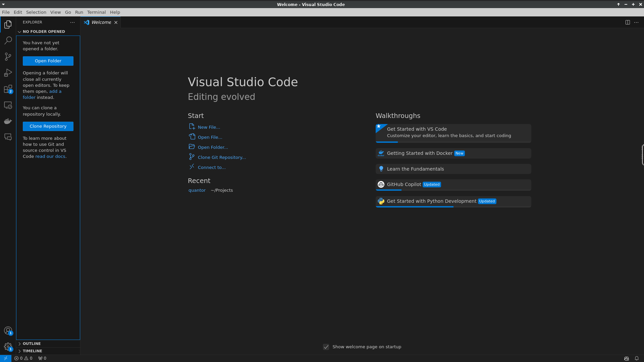Open the Search panel
The image size is (644, 362).
tap(8, 40)
